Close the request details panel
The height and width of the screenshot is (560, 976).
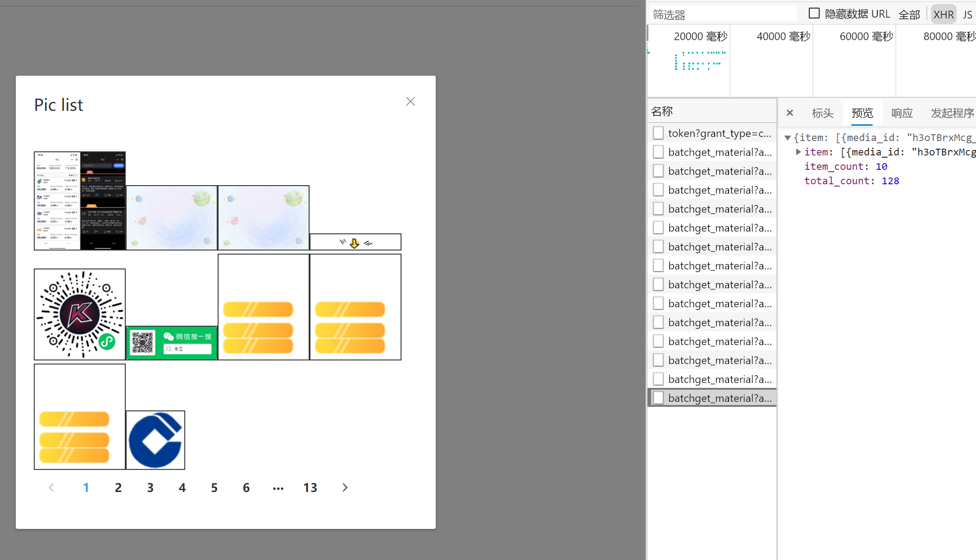pos(789,113)
